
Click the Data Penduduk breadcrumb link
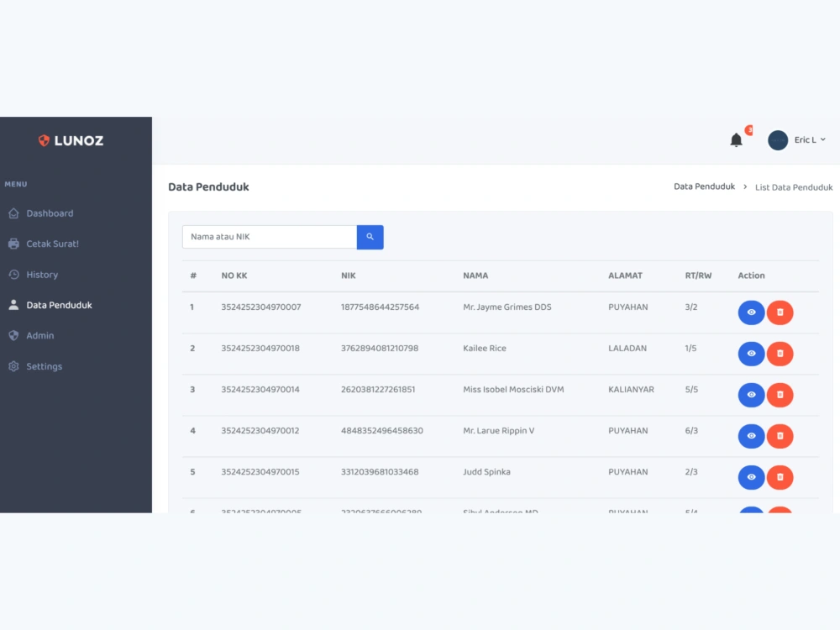click(x=704, y=186)
